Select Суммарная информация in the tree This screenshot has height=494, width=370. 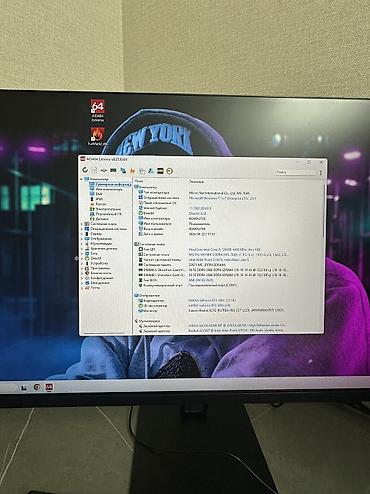coord(110,184)
